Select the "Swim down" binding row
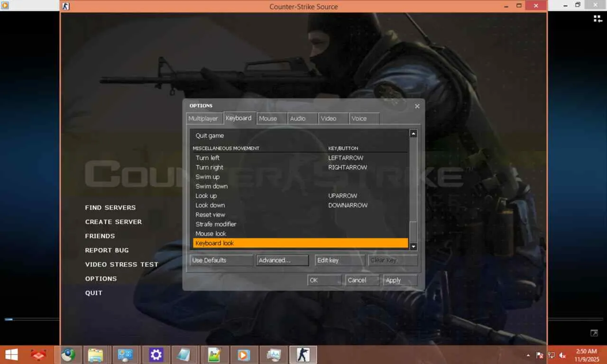 pos(300,186)
